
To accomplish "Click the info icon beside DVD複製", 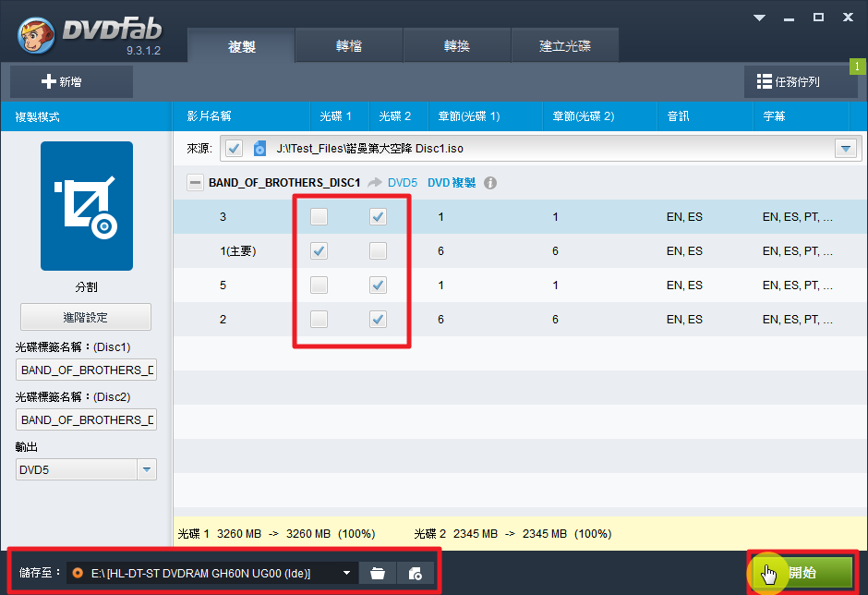I will coord(490,183).
